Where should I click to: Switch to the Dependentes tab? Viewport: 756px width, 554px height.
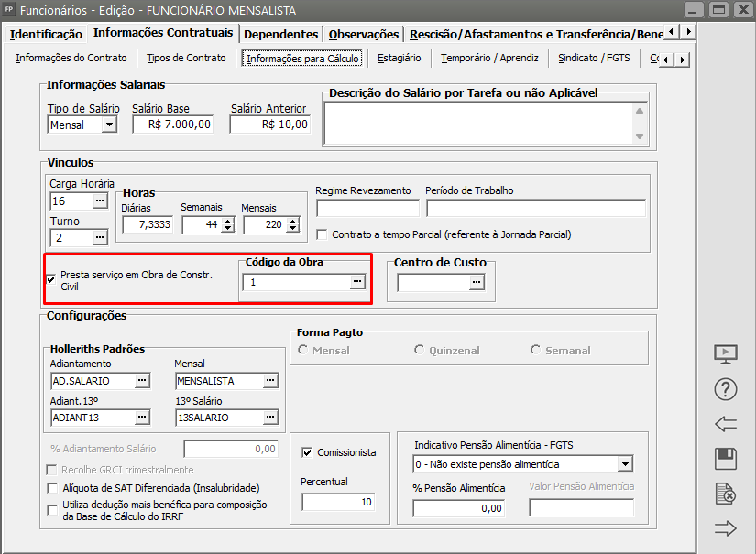coord(281,34)
